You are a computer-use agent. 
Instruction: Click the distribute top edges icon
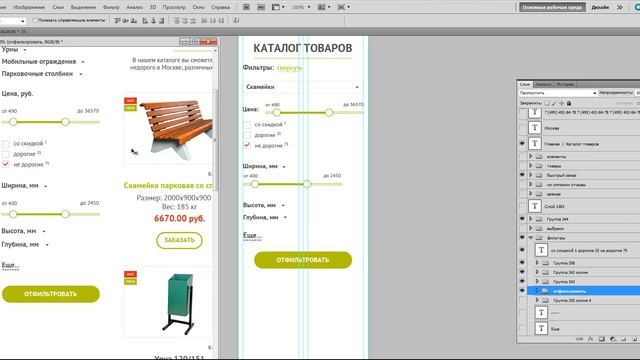177,20
